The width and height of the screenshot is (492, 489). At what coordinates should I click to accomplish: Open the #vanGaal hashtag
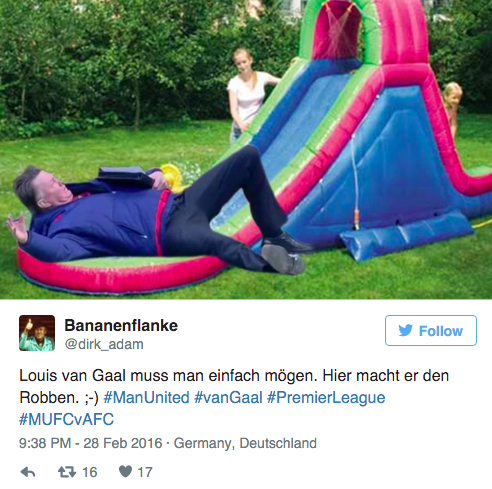tap(228, 398)
